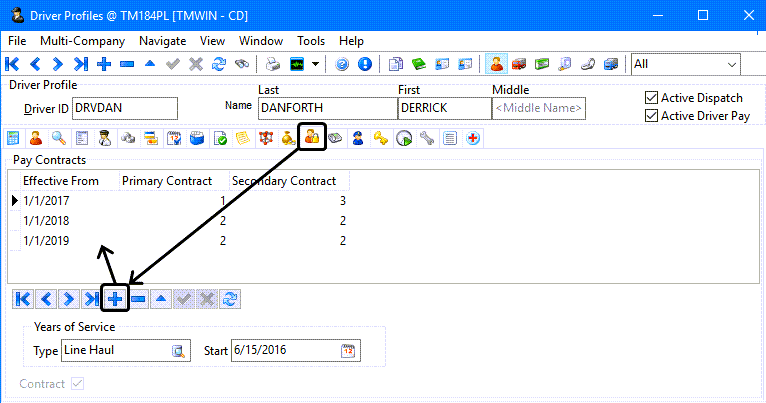Select the 1/1/2017 pay contract row
Viewport: 766px width, 403px height.
pos(179,201)
